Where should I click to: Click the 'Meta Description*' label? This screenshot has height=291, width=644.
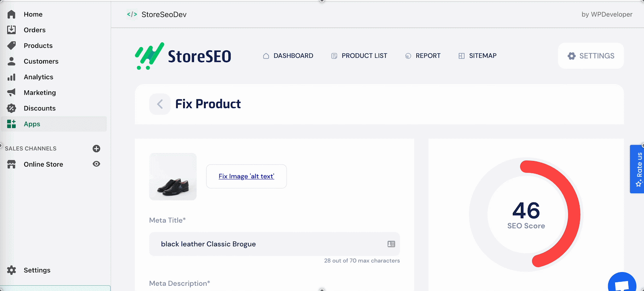[180, 283]
